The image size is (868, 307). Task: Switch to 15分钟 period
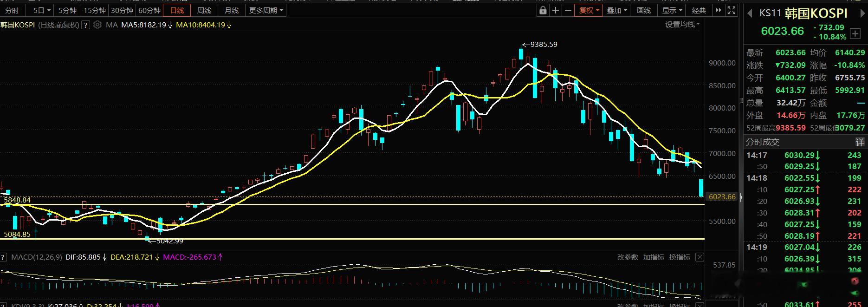pos(94,10)
